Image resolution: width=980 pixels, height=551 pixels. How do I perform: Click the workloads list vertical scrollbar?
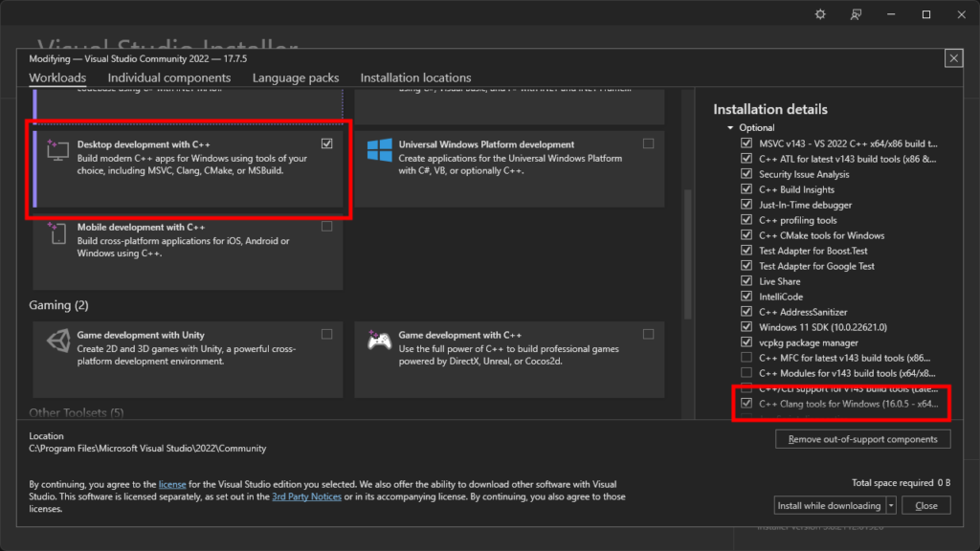tap(687, 254)
